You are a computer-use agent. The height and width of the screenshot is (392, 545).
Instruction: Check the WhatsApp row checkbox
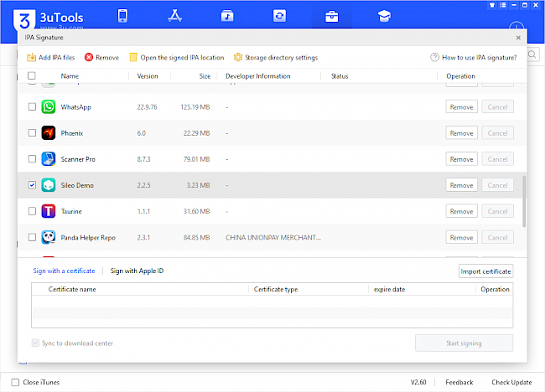[x=32, y=106]
